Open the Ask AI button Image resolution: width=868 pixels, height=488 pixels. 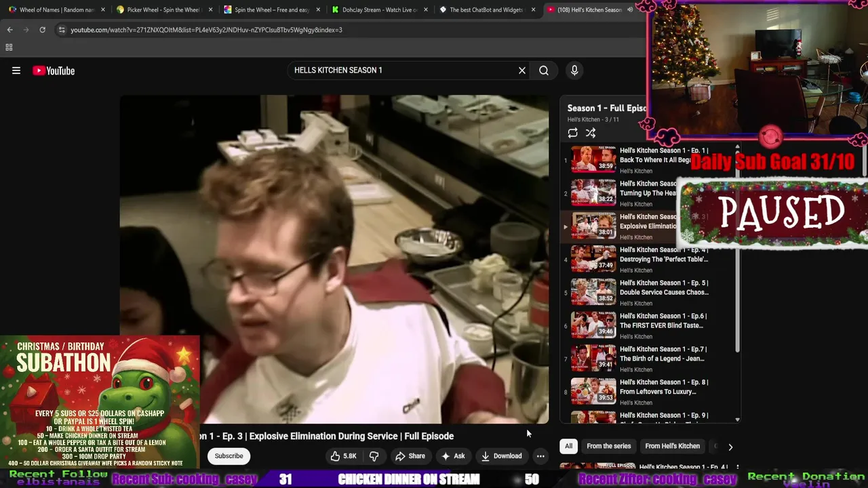pos(453,456)
